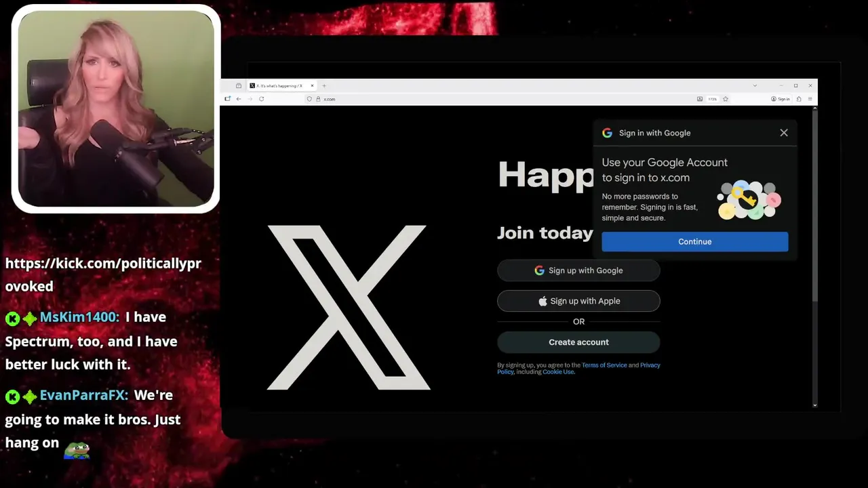Click the streamer webcam video
The image size is (868, 488).
coord(116,108)
